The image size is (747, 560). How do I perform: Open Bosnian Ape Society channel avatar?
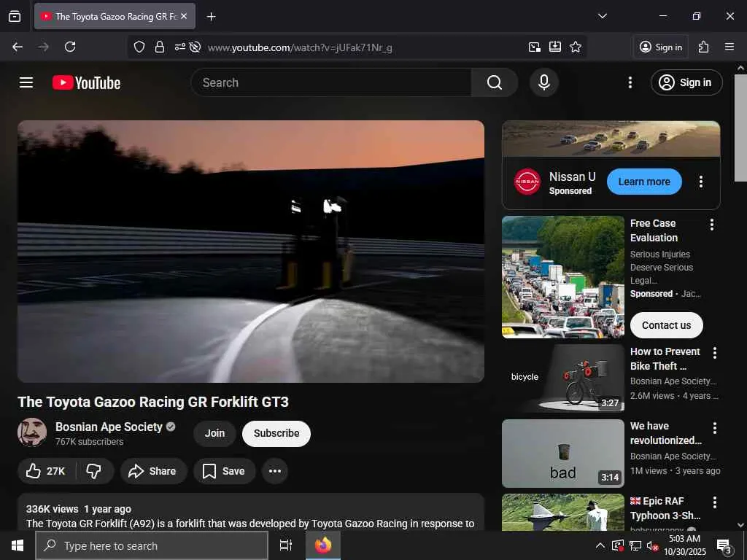[32, 432]
